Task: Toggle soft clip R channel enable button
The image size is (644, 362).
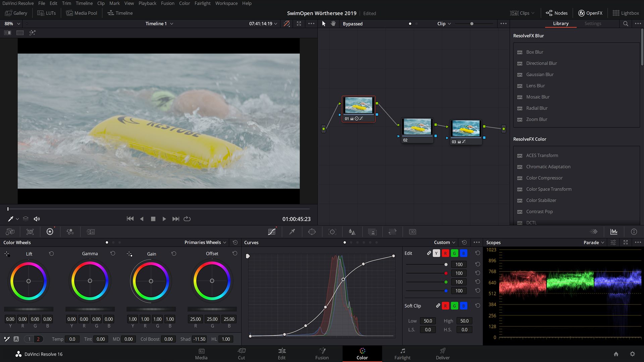Action: coord(445,305)
